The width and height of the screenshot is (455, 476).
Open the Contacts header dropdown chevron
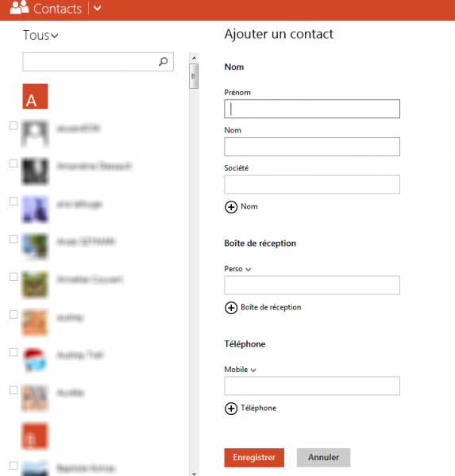pos(97,8)
